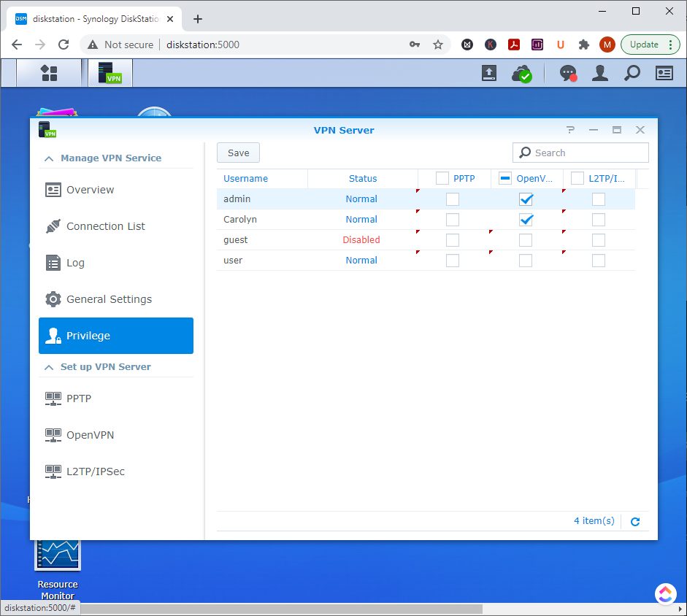Click the VPN Server taskbar icon
687x616 pixels.
(110, 73)
